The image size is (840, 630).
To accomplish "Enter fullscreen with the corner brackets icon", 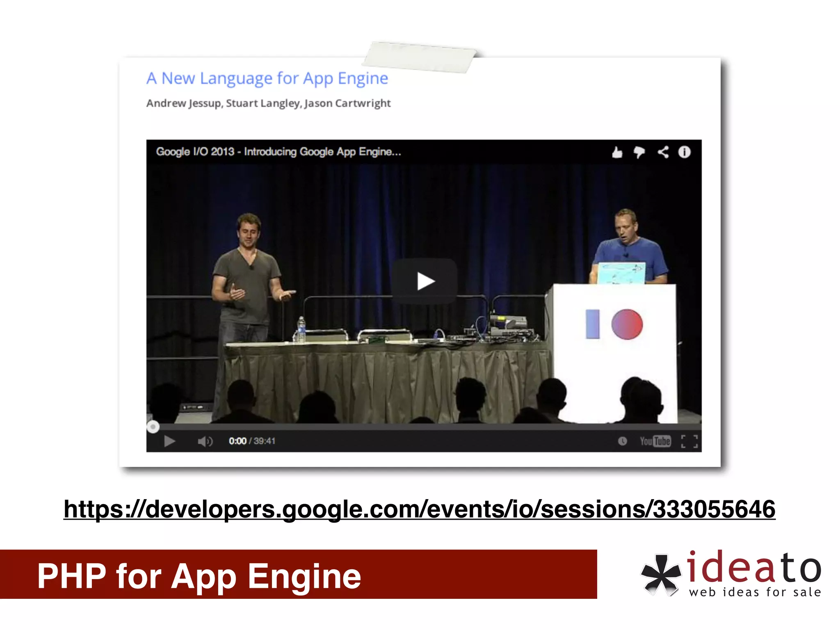I will (x=689, y=441).
